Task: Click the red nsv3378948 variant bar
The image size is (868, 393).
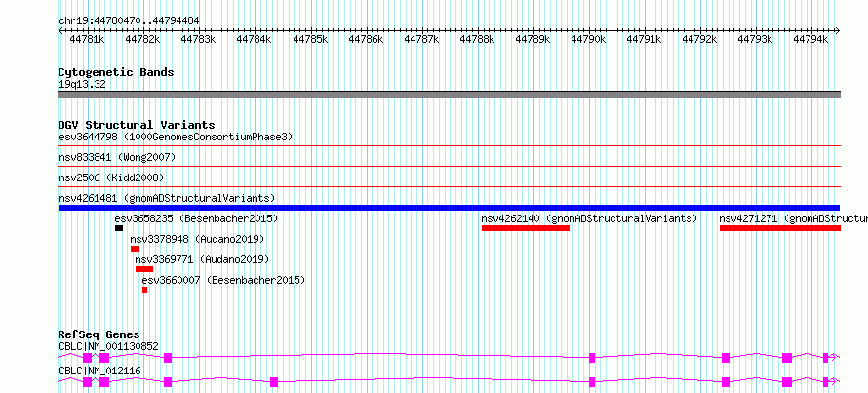Action: pos(135,249)
